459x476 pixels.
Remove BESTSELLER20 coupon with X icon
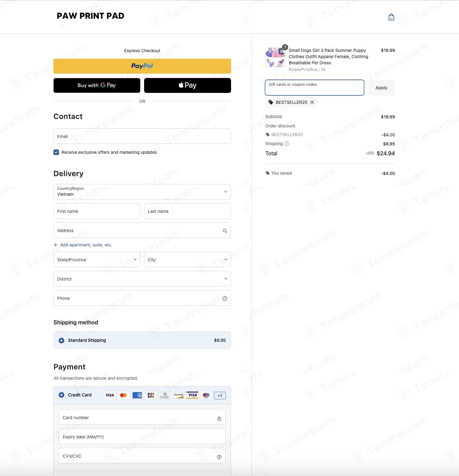click(312, 102)
